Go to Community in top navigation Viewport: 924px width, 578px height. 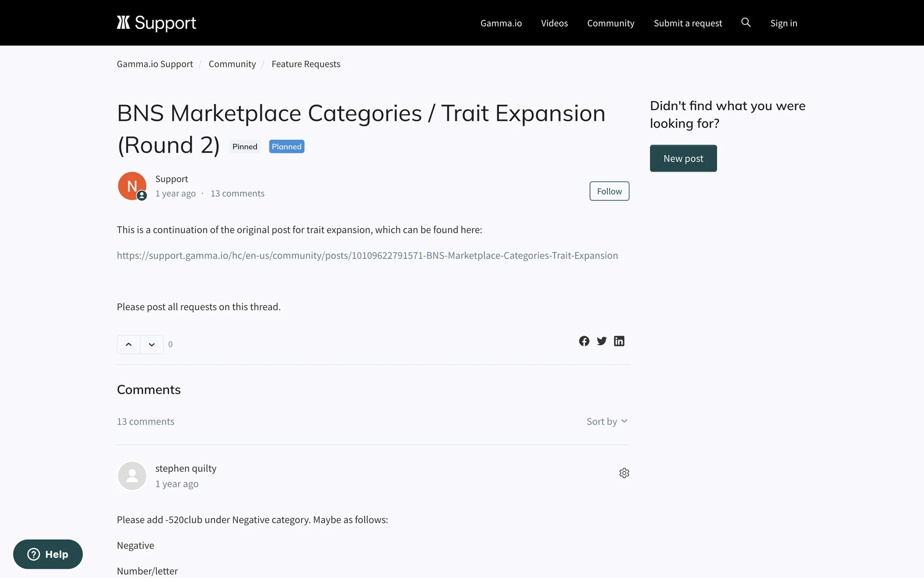611,23
